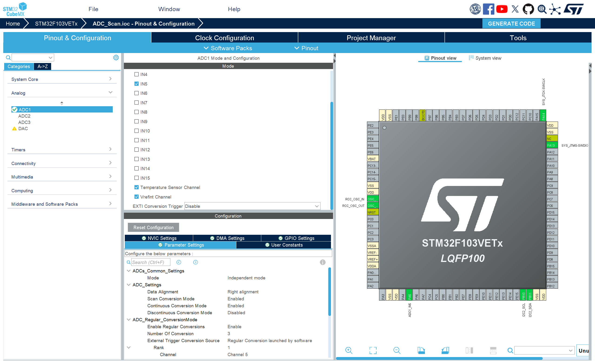Click the settings gear in the categories panel
Image resolution: width=595 pixels, height=364 pixels.
point(116,57)
